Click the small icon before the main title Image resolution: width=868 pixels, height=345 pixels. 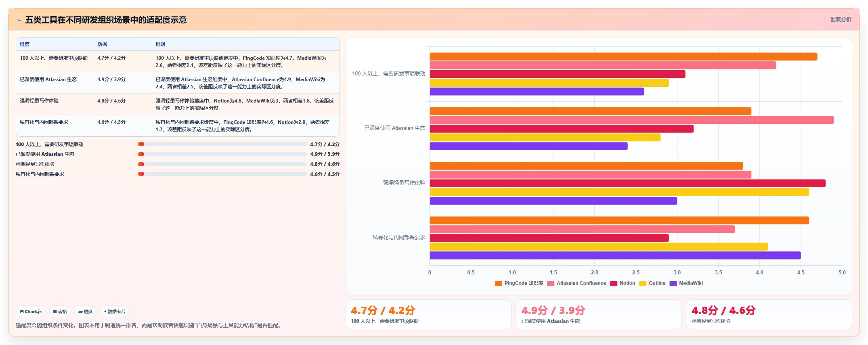[19, 20]
